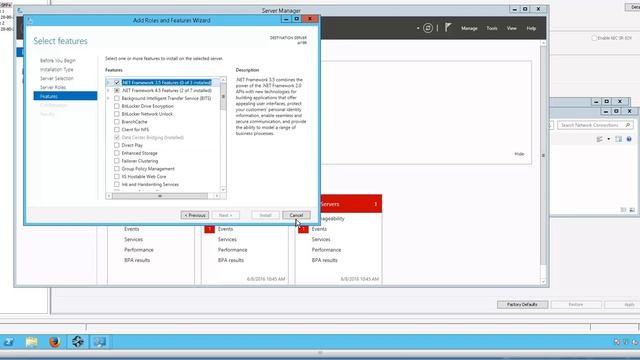Go to Installation Type wizard step
640x360 pixels.
pyautogui.click(x=57, y=69)
